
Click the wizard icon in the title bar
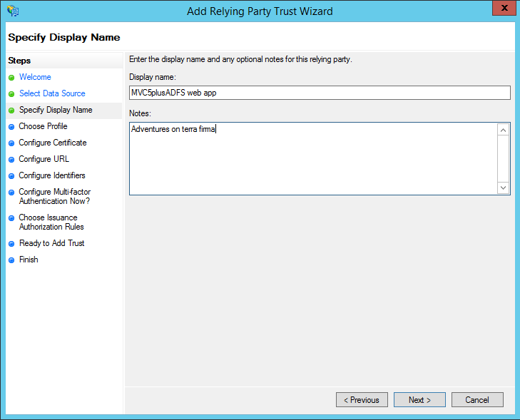13,11
